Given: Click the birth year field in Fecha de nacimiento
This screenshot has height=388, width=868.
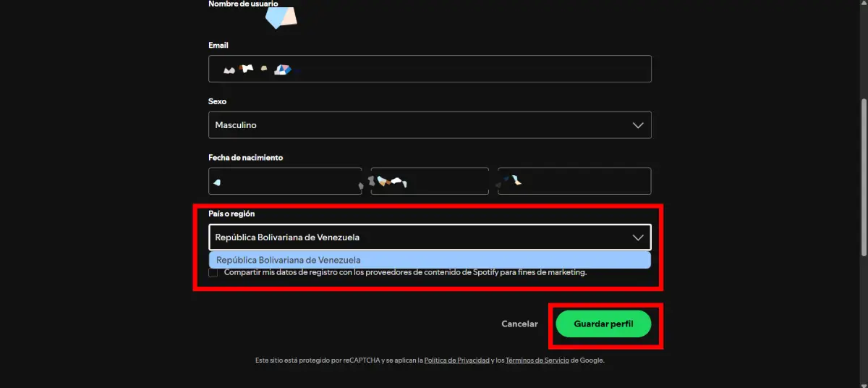Looking at the screenshot, I should click(x=574, y=181).
